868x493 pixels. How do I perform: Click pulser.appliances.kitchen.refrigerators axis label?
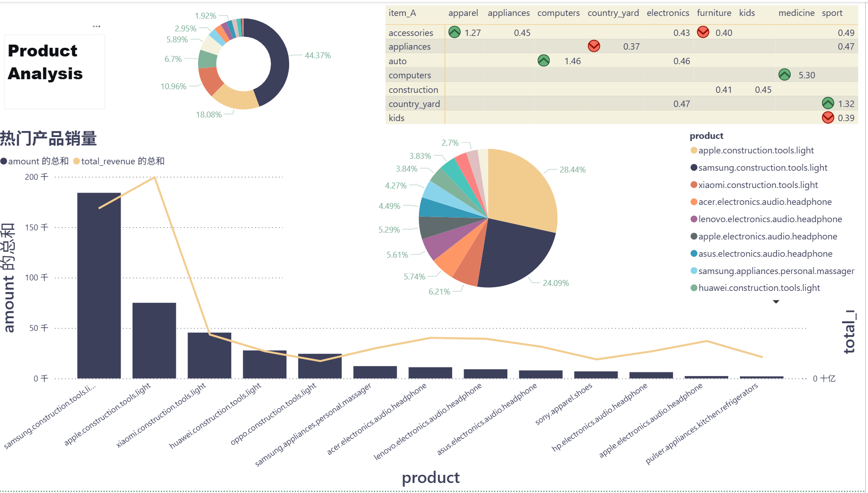(x=701, y=423)
